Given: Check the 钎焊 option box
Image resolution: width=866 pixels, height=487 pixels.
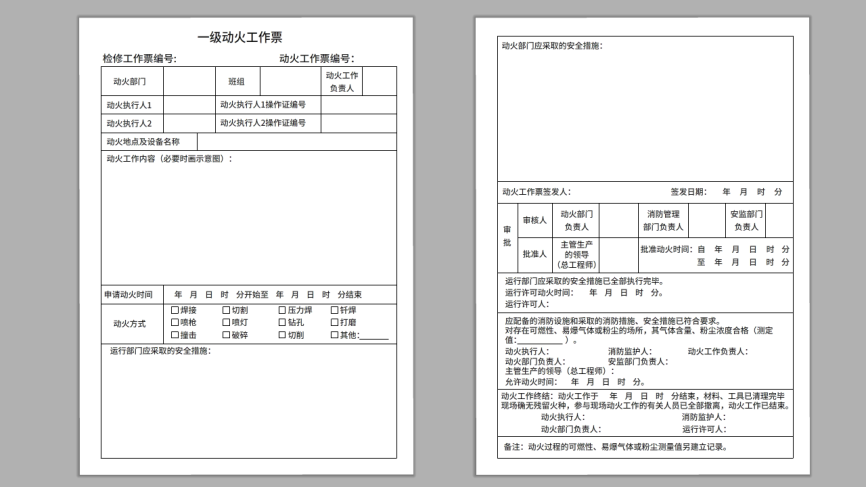Looking at the screenshot, I should tap(335, 310).
